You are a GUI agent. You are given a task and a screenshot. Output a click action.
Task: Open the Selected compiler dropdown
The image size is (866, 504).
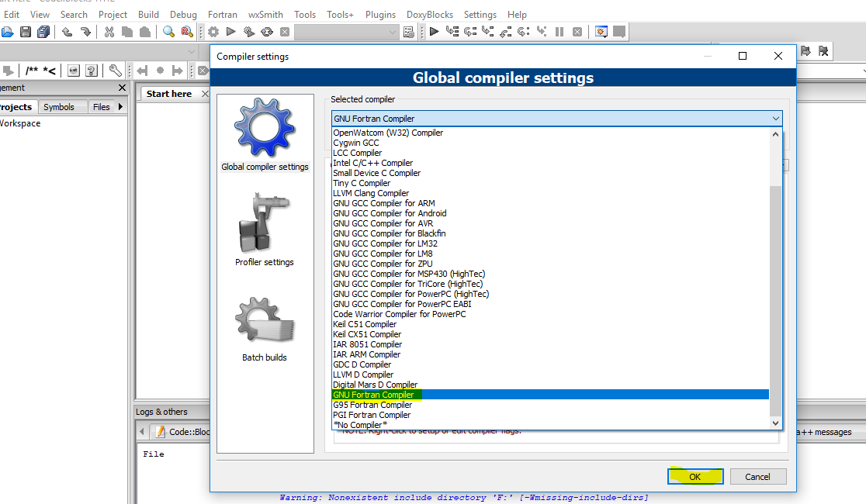pyautogui.click(x=556, y=119)
